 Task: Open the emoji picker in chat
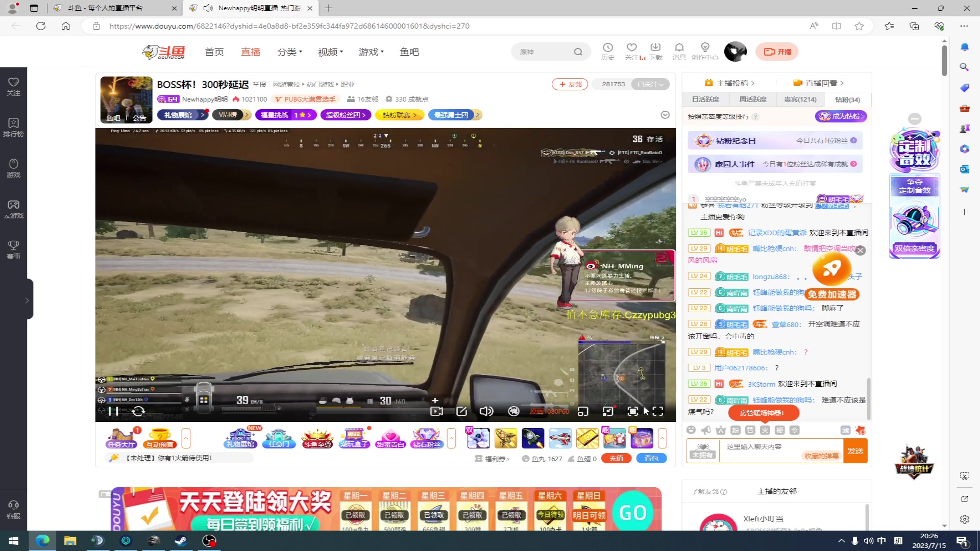click(x=691, y=430)
